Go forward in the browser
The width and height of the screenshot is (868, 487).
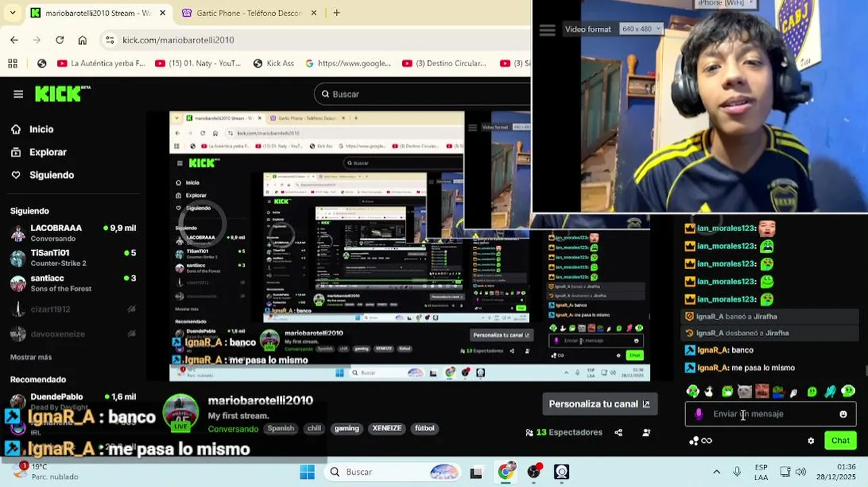37,40
